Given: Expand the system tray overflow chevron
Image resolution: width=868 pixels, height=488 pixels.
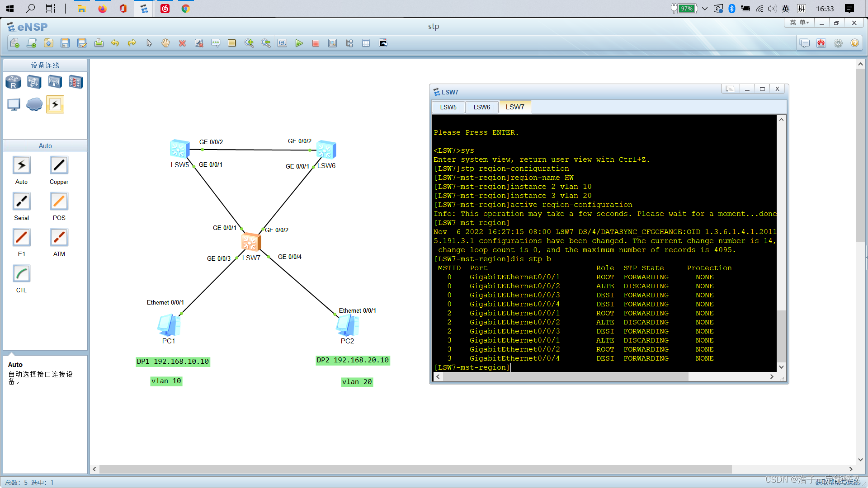Looking at the screenshot, I should coord(704,9).
